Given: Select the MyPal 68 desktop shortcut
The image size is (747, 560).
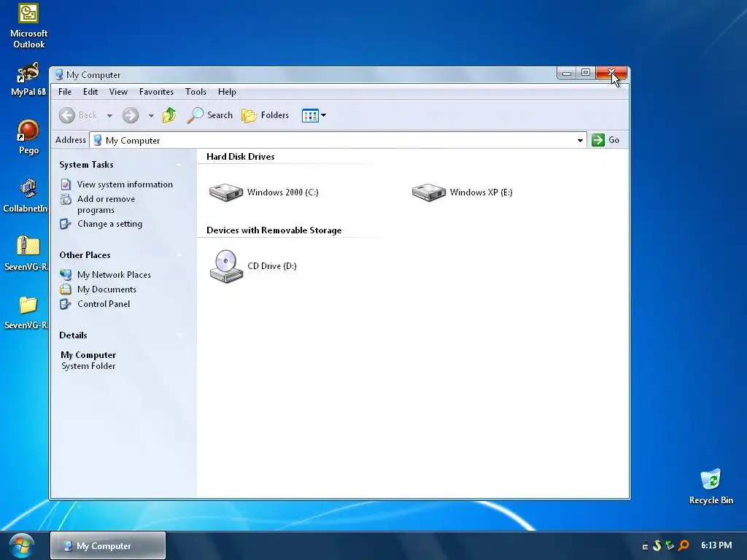Looking at the screenshot, I should (x=28, y=79).
